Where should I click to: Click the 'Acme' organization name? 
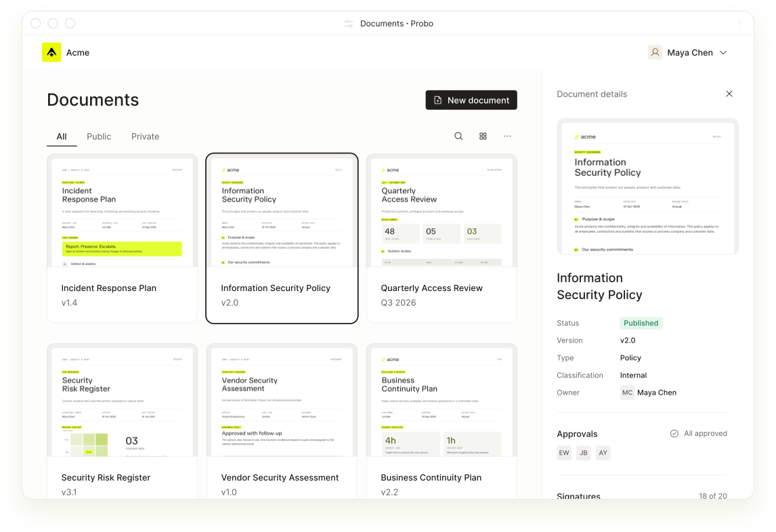click(x=78, y=53)
